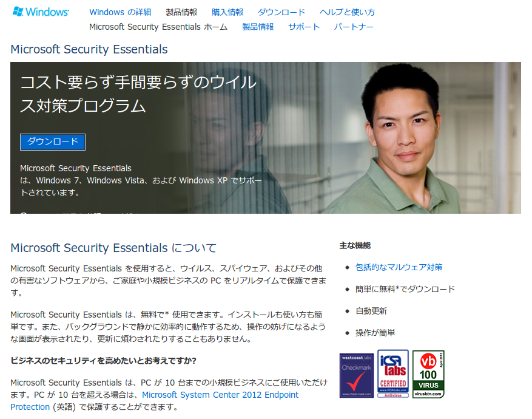Go to Microsoft Security Essentials ホーム
This screenshot has width=532, height=419.
click(158, 27)
